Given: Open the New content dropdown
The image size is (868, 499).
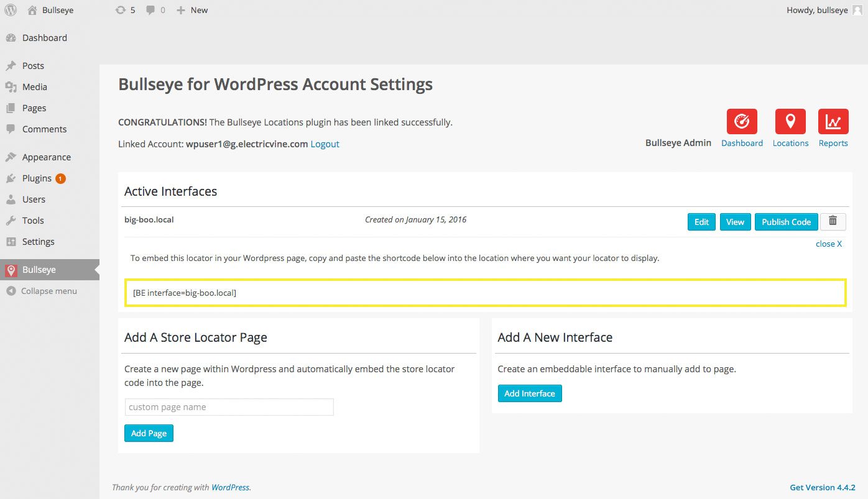Looking at the screenshot, I should (x=192, y=10).
